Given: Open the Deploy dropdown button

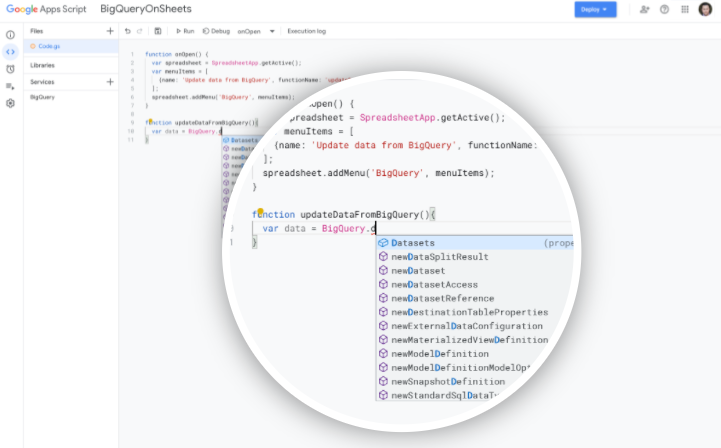Looking at the screenshot, I should (595, 10).
